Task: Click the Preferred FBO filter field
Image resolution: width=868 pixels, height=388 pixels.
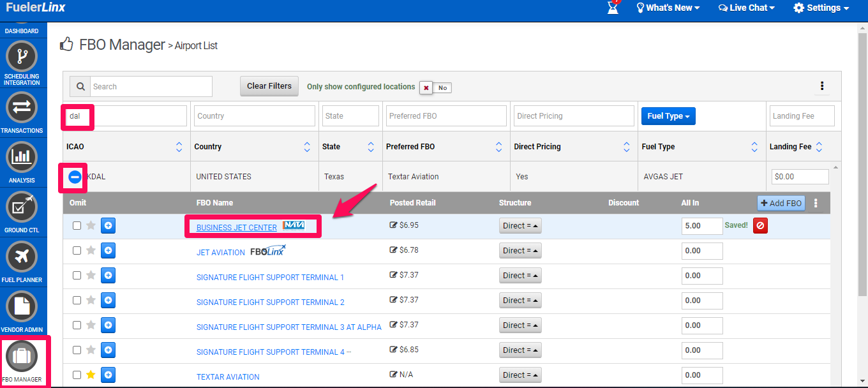Action: (446, 116)
